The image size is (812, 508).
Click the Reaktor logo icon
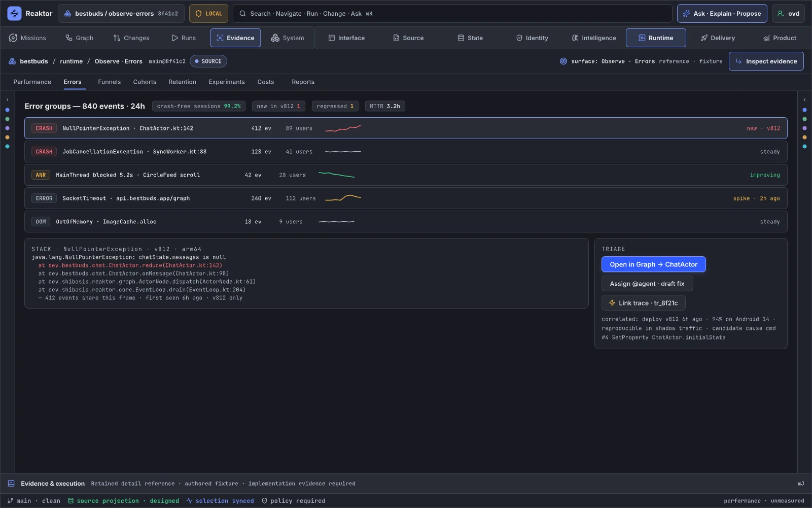[14, 14]
